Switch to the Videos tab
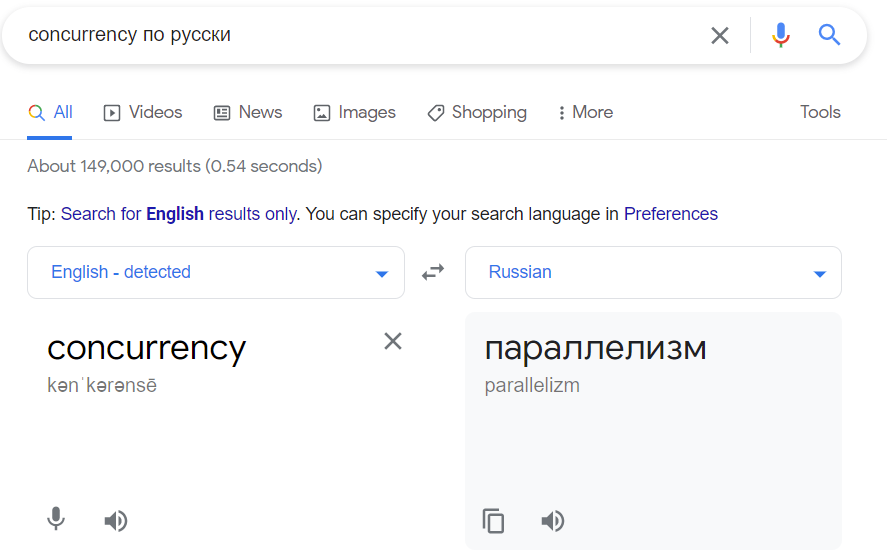The height and width of the screenshot is (560, 887). coord(143,113)
